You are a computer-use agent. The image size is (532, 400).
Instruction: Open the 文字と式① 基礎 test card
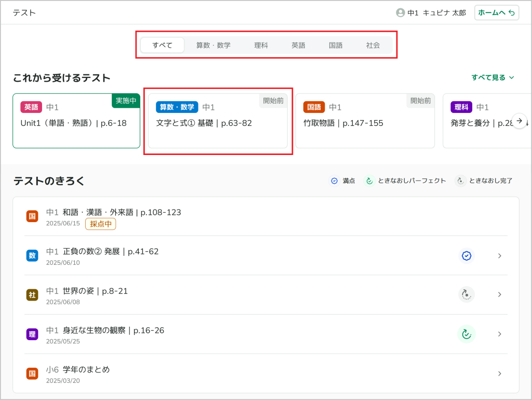[x=218, y=121]
